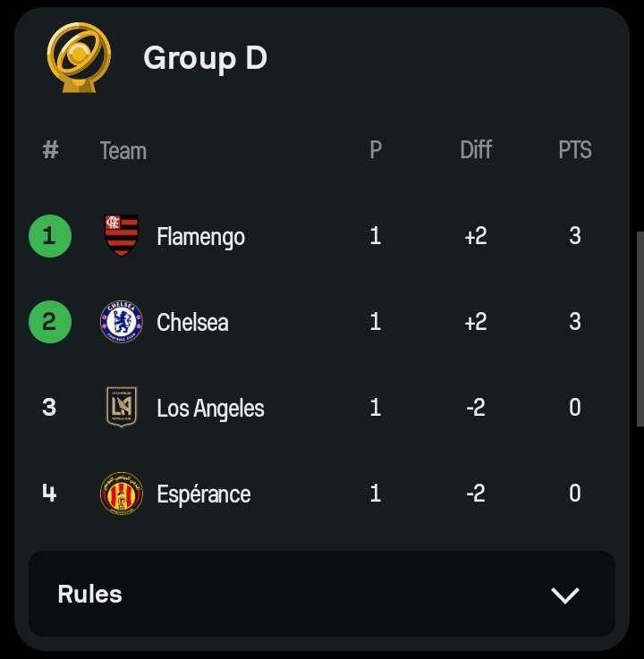Click the golden Club World Cup trophy icon
This screenshot has height=659, width=644.
pos(79,57)
